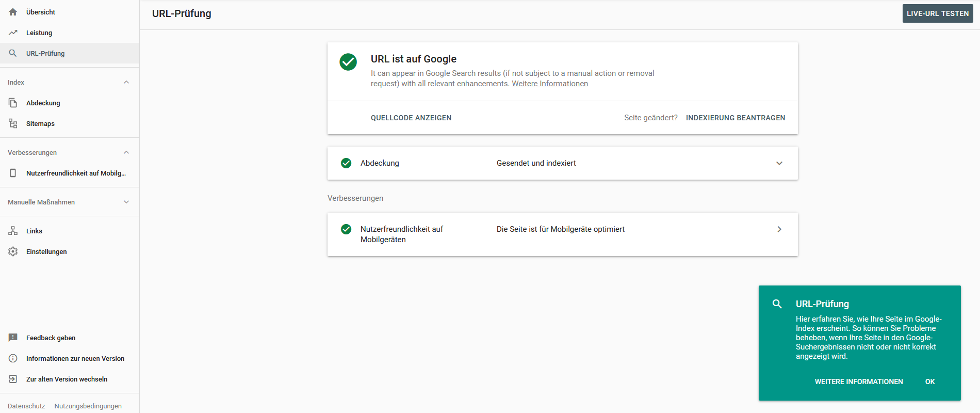Open mobile usability details via the right chevron
The image size is (980, 413).
(x=779, y=229)
